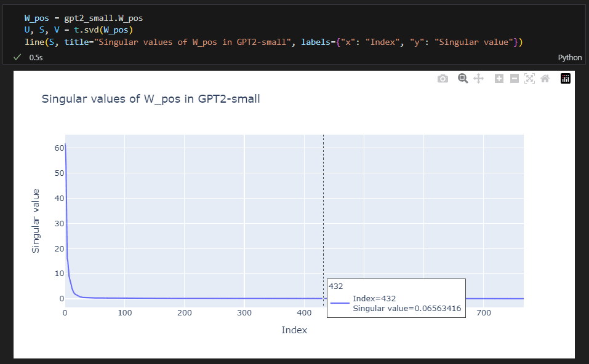Click the chart title text
The height and width of the screenshot is (364, 589).
(151, 99)
